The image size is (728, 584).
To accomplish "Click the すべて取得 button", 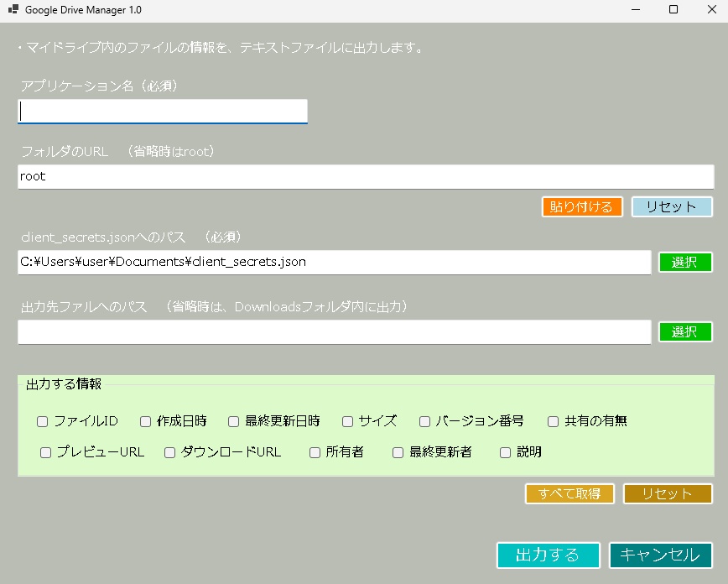I will tap(569, 494).
